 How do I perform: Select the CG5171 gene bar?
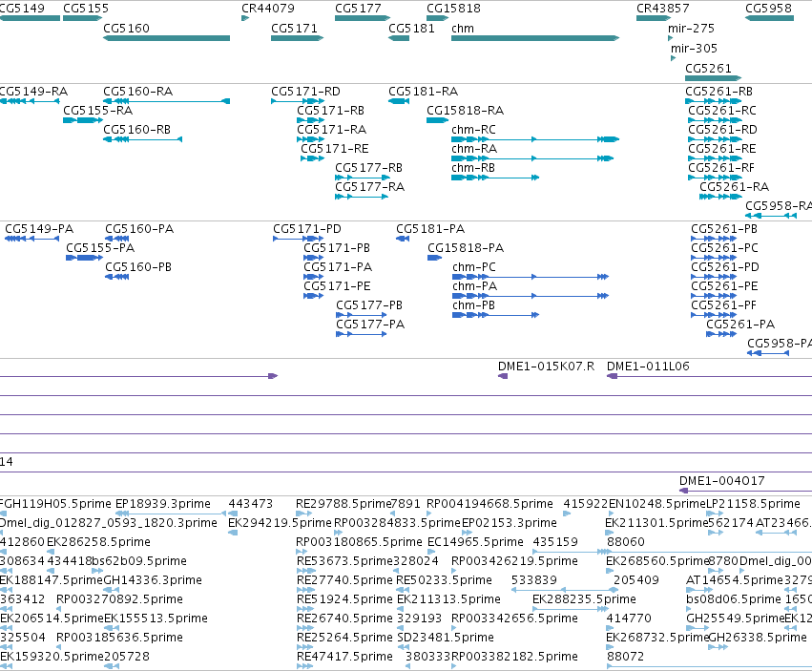[x=298, y=38]
